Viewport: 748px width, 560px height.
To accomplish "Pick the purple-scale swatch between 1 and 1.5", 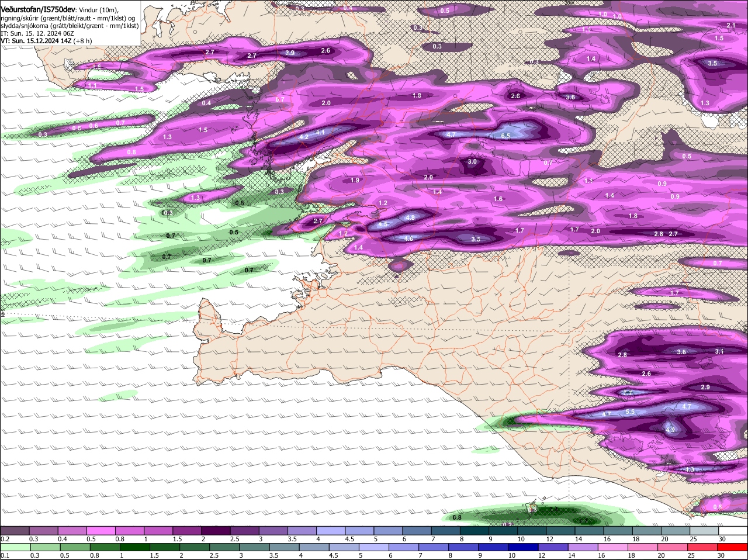I will 158,531.
